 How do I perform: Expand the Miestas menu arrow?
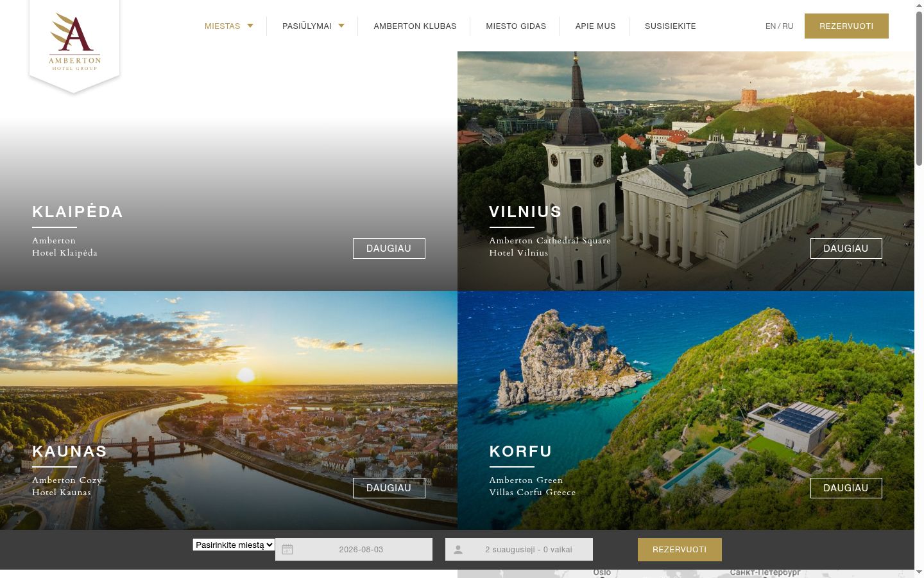coord(250,26)
